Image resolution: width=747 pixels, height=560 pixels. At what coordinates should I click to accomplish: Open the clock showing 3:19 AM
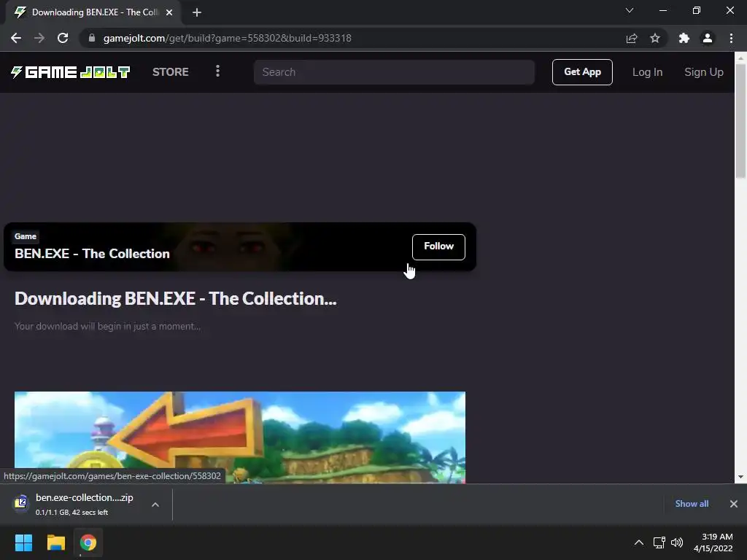pos(713,542)
